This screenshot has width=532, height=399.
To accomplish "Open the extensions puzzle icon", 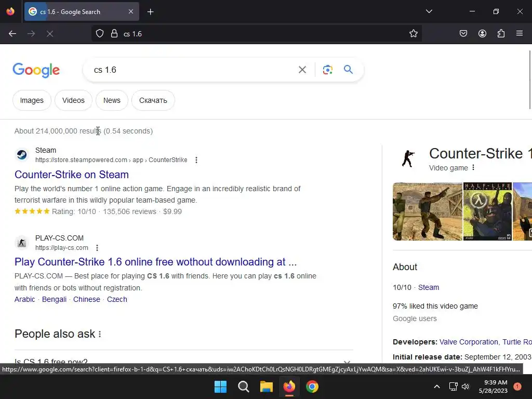I will tap(501, 34).
